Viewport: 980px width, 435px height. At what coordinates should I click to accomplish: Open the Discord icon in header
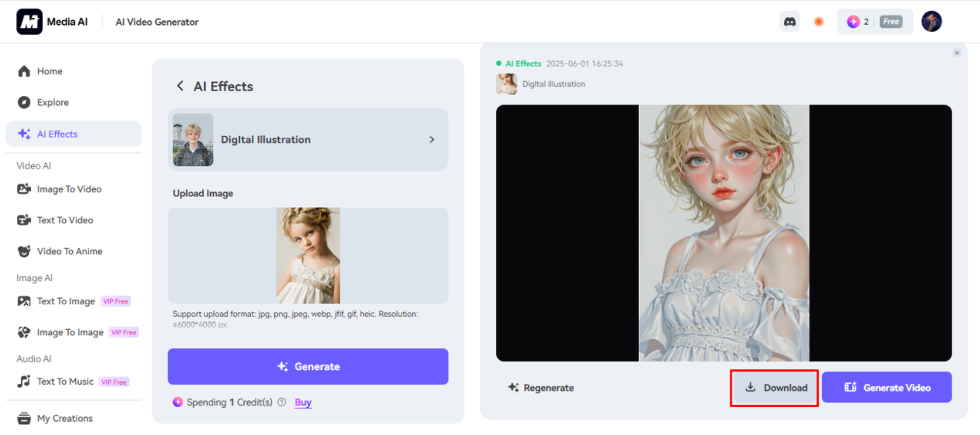pyautogui.click(x=790, y=22)
